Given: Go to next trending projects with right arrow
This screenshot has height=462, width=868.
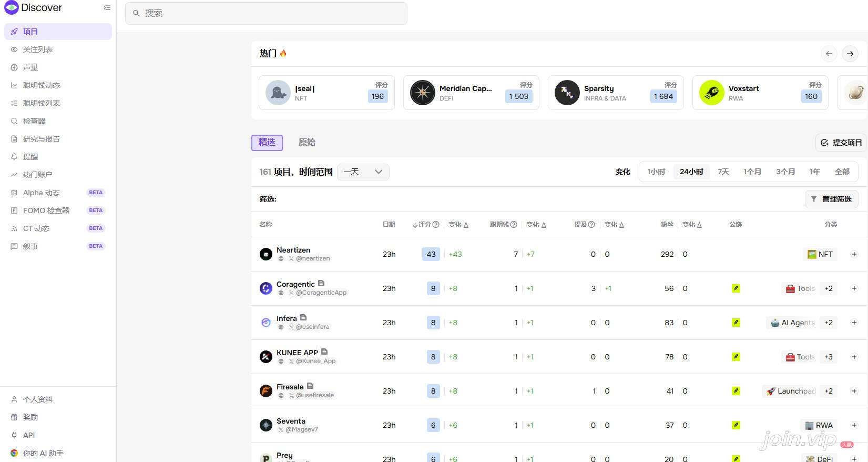Looking at the screenshot, I should click(850, 54).
